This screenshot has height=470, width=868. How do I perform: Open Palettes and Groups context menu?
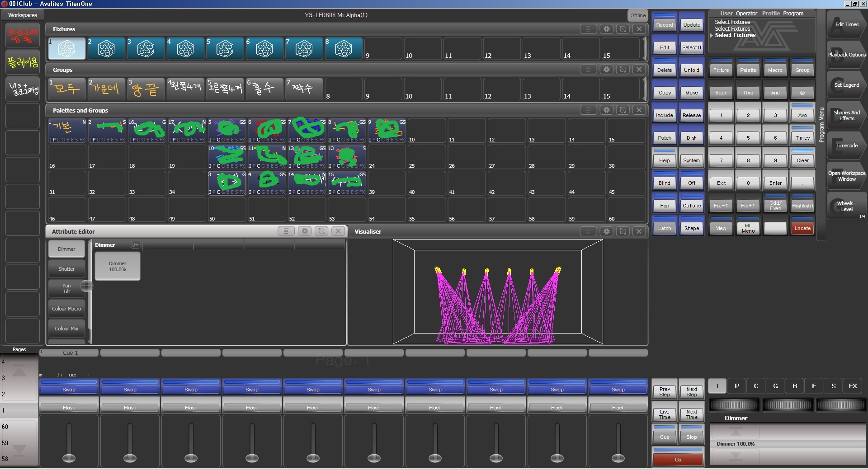588,110
